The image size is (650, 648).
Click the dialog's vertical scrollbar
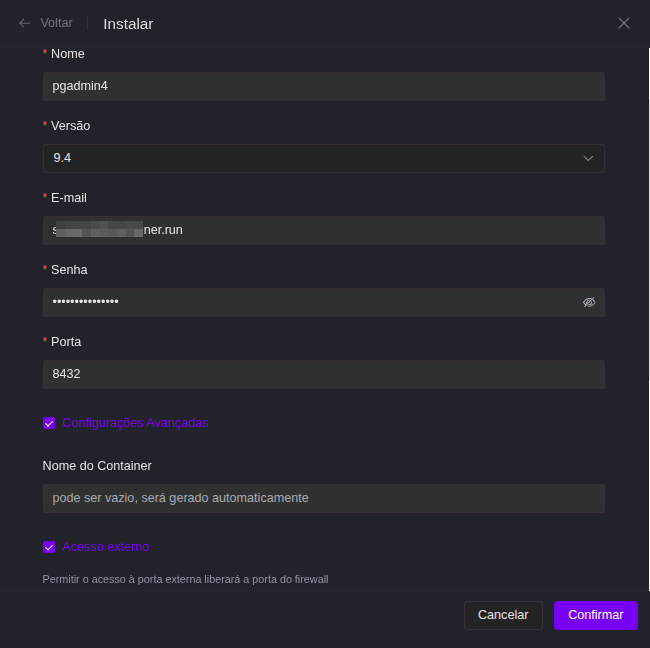tap(648, 319)
